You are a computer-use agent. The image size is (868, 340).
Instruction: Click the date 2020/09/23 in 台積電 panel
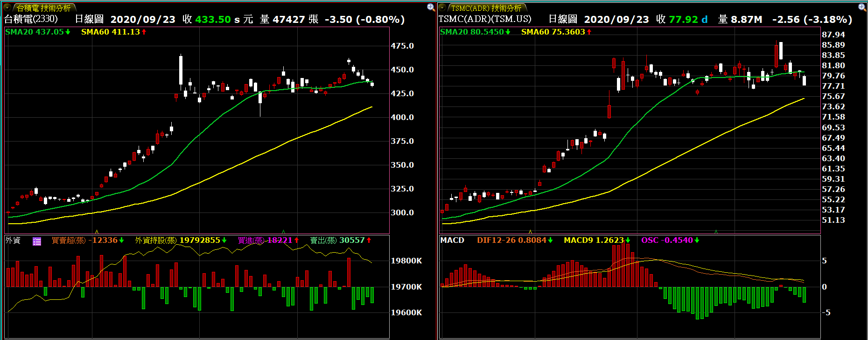click(143, 20)
